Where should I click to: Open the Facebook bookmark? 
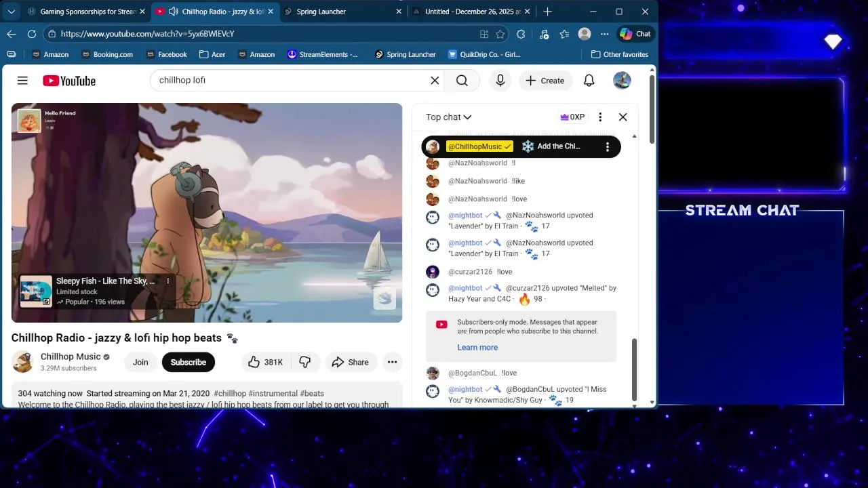click(x=165, y=54)
